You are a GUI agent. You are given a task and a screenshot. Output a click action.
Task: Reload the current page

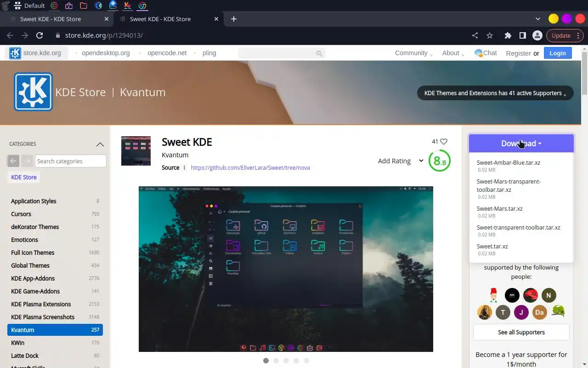coord(40,35)
